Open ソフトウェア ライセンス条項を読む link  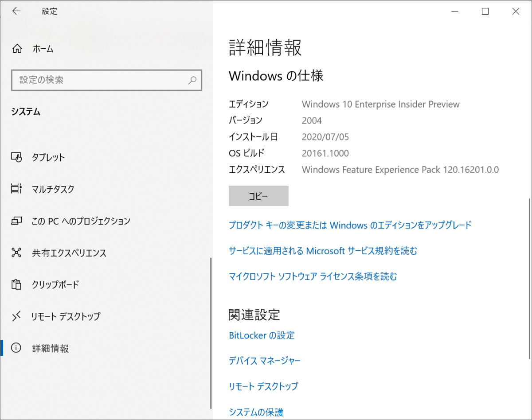[x=313, y=277]
